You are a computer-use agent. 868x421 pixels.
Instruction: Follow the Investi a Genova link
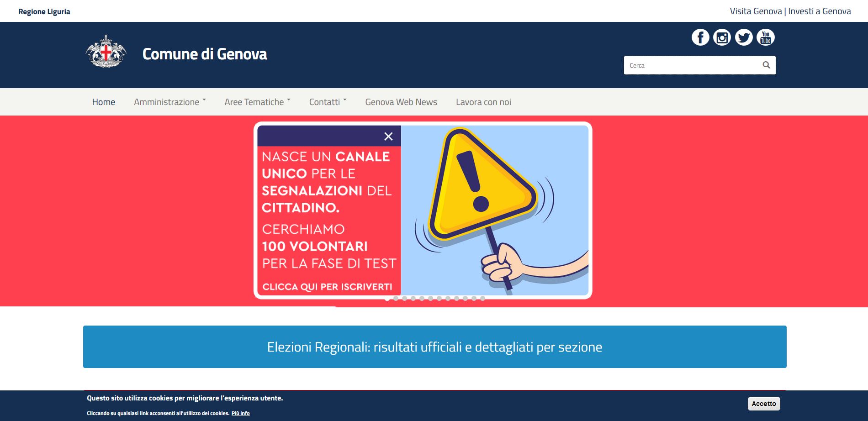[x=820, y=11]
